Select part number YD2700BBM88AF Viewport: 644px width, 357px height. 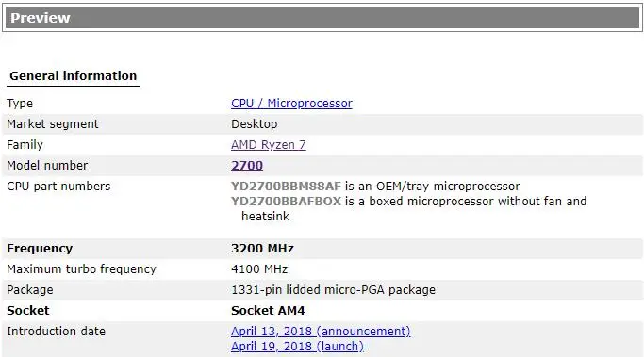tap(286, 187)
